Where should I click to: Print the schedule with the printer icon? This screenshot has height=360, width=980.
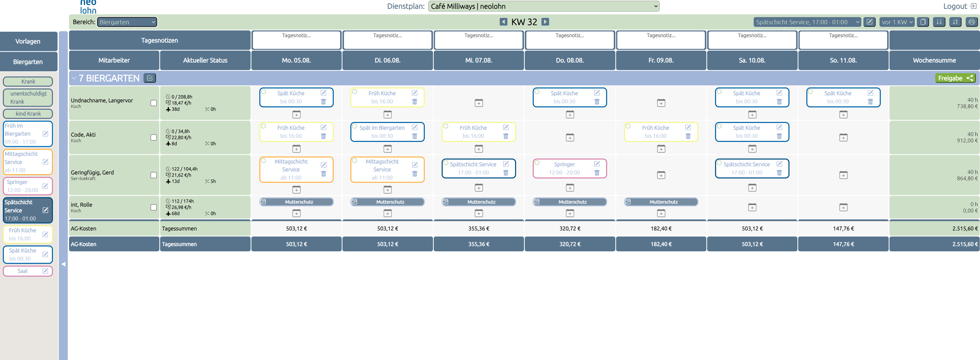(x=971, y=22)
